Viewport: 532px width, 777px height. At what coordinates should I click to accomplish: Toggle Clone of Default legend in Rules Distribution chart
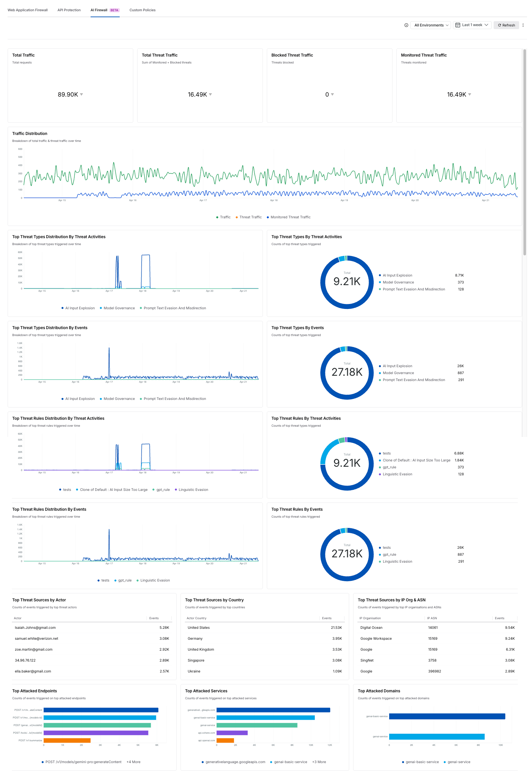112,490
